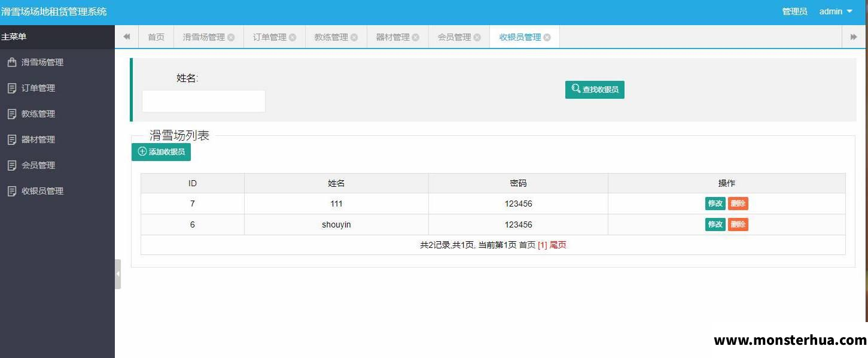
Task: Click the 会员管理 sidebar document icon
Action: pyautogui.click(x=11, y=165)
